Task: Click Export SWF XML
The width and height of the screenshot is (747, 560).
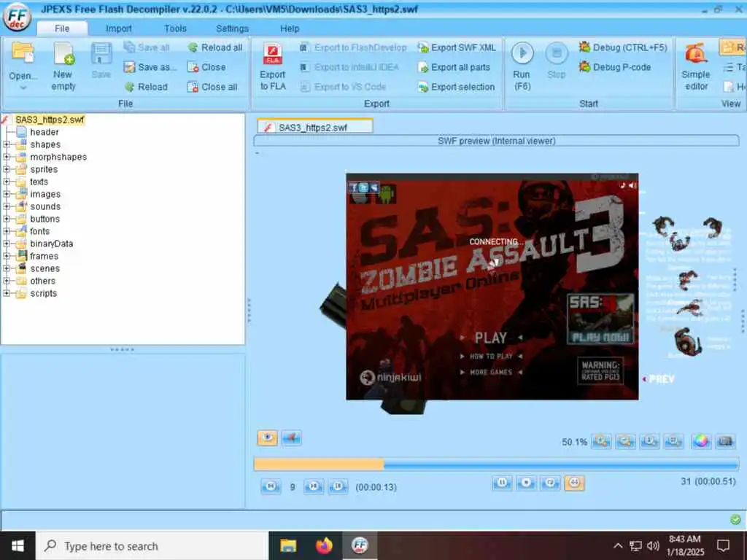Action: coord(457,47)
